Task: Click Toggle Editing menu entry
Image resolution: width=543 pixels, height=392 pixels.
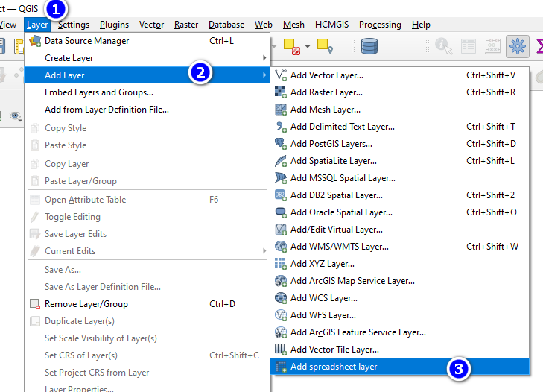Action: pyautogui.click(x=147, y=217)
